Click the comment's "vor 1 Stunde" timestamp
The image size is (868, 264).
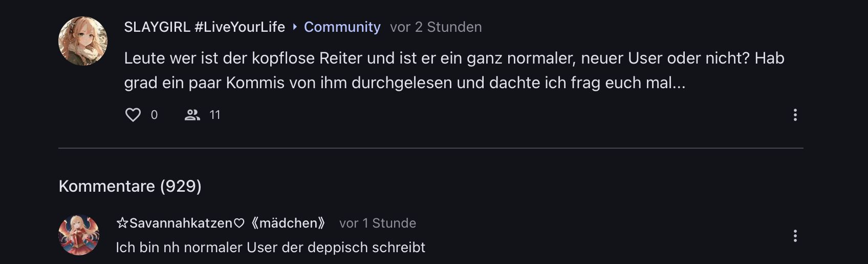[x=377, y=224]
